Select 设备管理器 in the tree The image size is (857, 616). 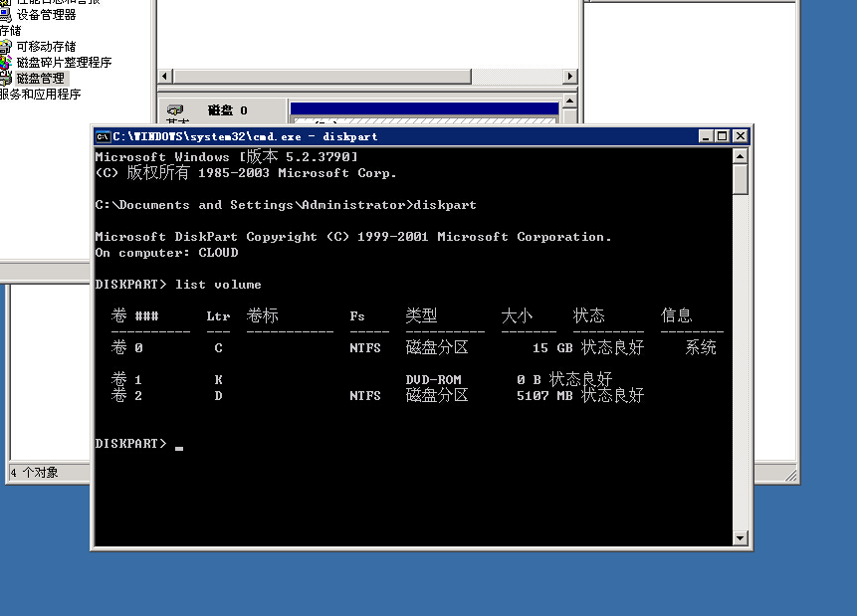(47, 15)
